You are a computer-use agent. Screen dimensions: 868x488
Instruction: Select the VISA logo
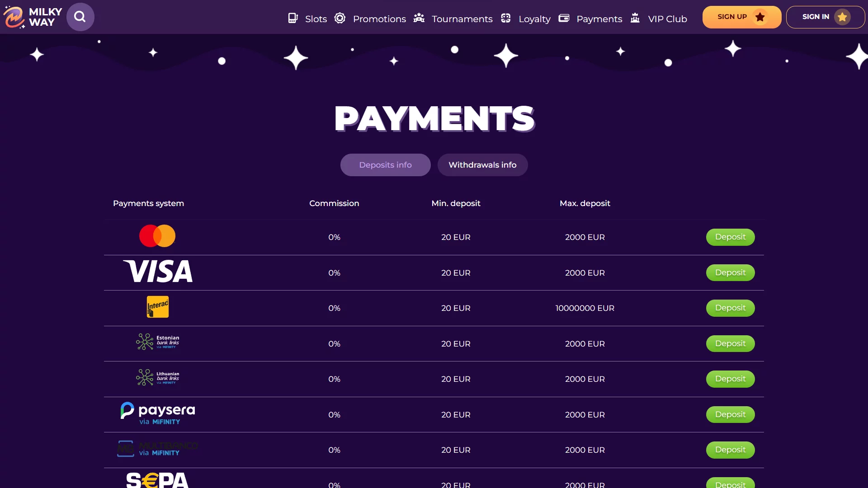(x=158, y=271)
